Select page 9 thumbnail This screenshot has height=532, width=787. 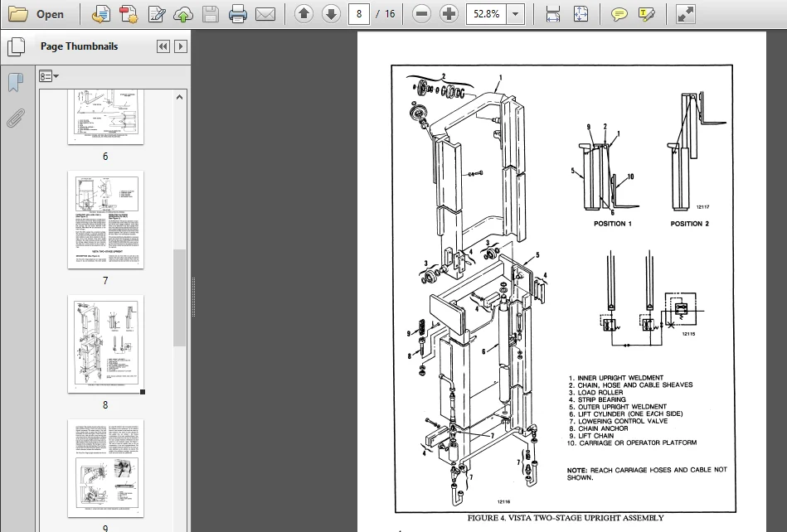(105, 468)
